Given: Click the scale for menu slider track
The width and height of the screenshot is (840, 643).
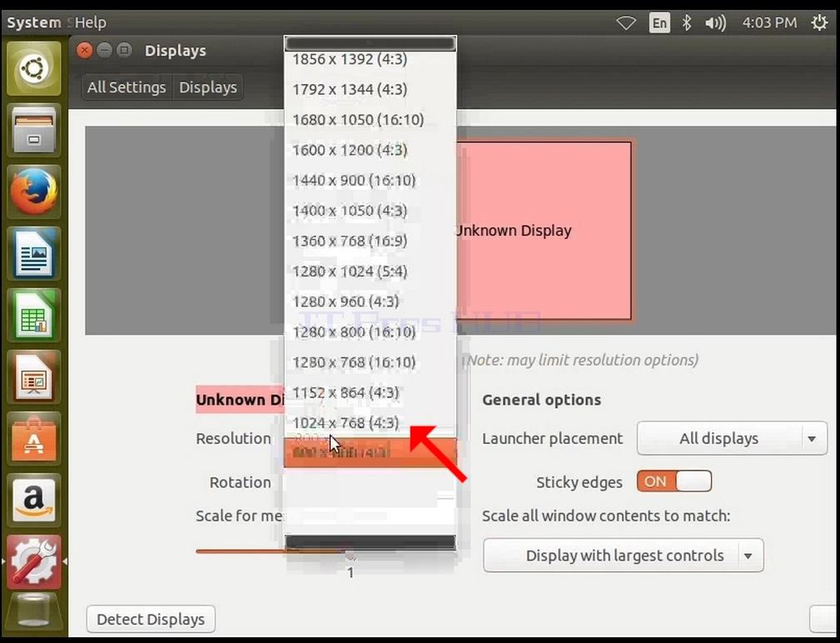Looking at the screenshot, I should 271,551.
